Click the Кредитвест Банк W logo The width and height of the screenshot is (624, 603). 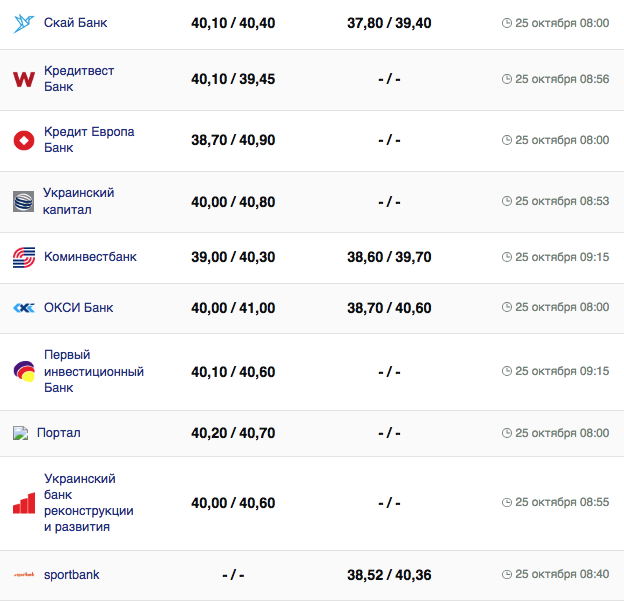(x=24, y=79)
